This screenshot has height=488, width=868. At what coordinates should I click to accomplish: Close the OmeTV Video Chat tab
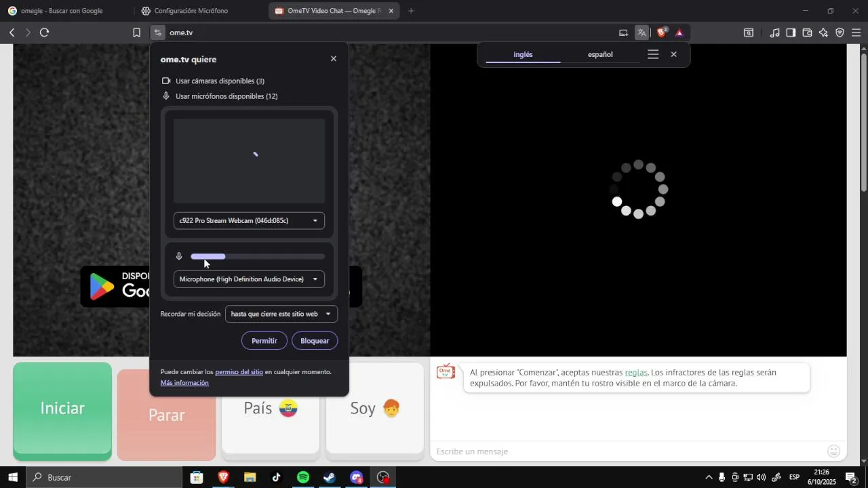pos(391,11)
